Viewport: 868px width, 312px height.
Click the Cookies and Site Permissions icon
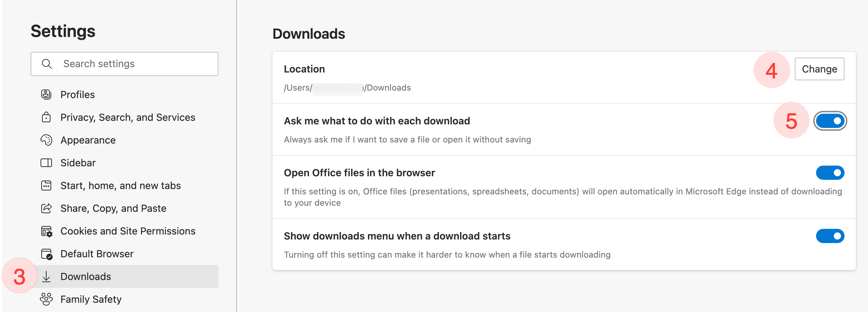click(46, 231)
